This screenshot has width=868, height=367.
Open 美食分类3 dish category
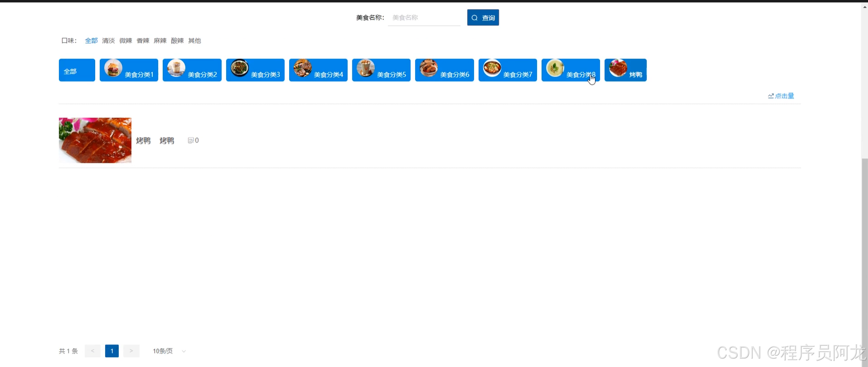click(255, 70)
